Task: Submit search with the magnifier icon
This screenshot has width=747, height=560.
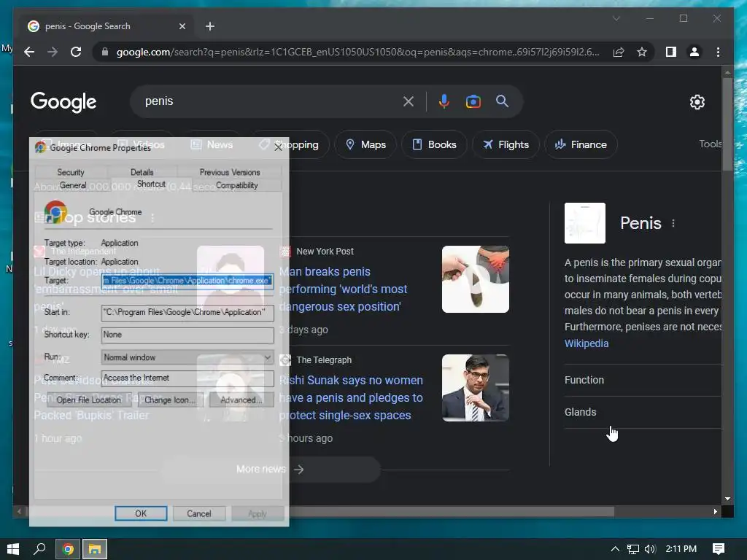Action: 502,101
